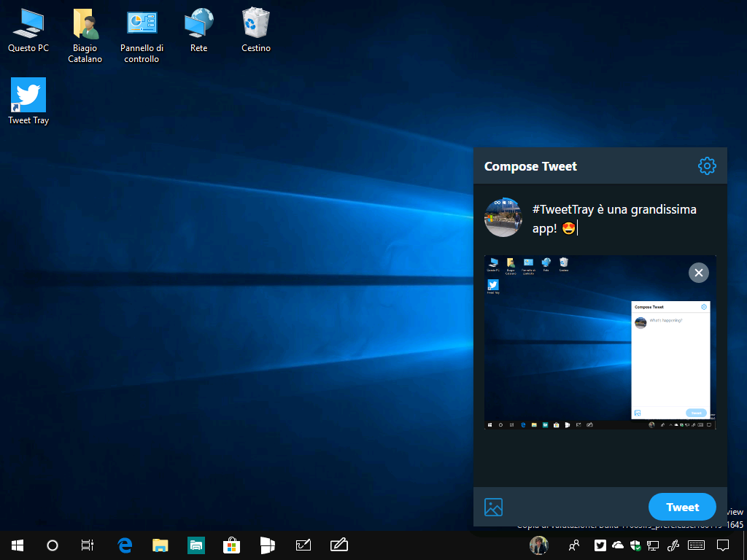Open Tweet Tray settings gear
This screenshot has width=747, height=560.
(706, 166)
